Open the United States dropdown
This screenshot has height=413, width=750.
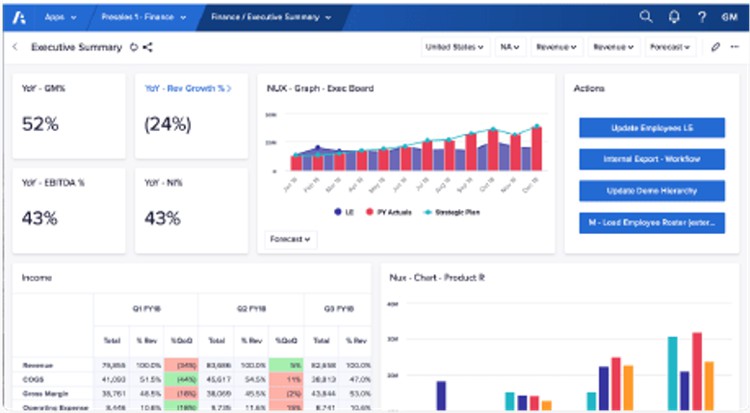[x=453, y=47]
